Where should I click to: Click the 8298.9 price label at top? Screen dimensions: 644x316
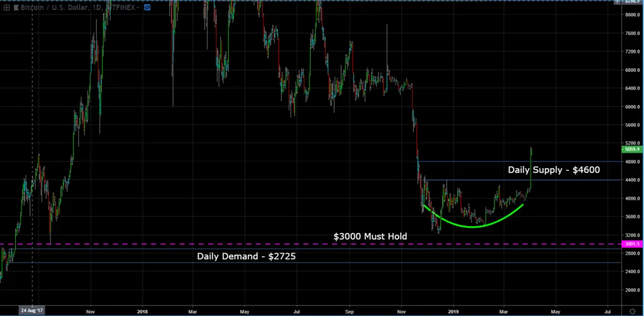pos(633,3)
